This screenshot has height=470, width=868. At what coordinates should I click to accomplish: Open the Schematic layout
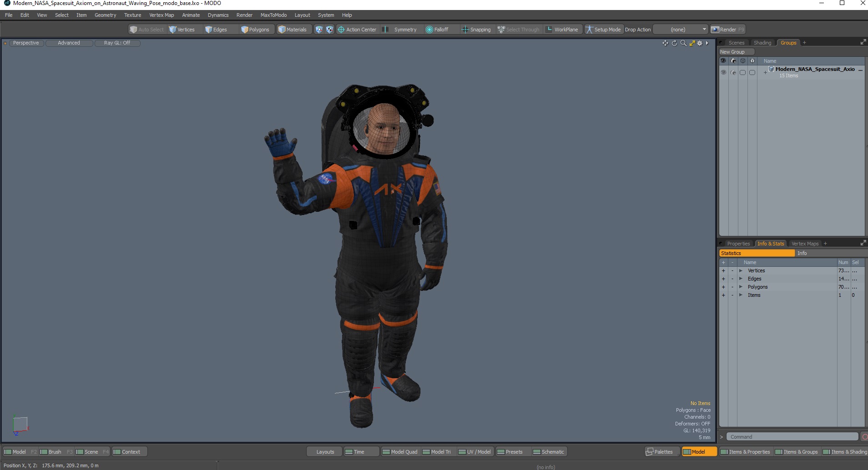click(549, 452)
